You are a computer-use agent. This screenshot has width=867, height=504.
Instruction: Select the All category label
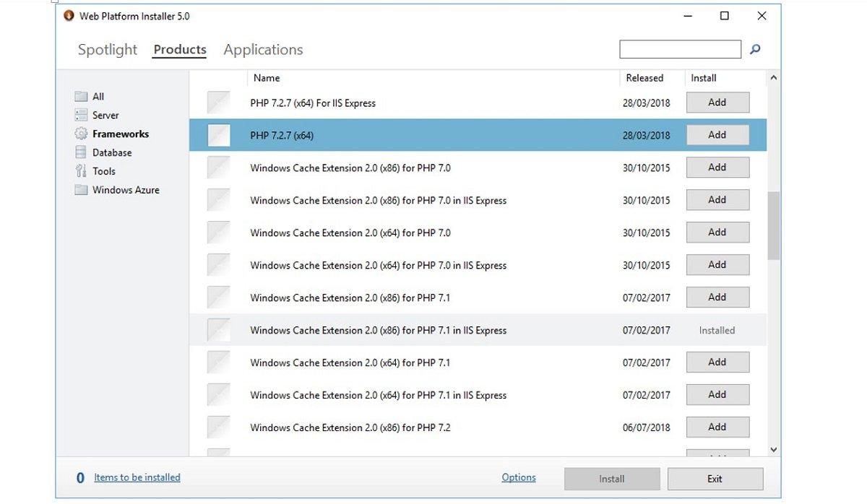(98, 97)
